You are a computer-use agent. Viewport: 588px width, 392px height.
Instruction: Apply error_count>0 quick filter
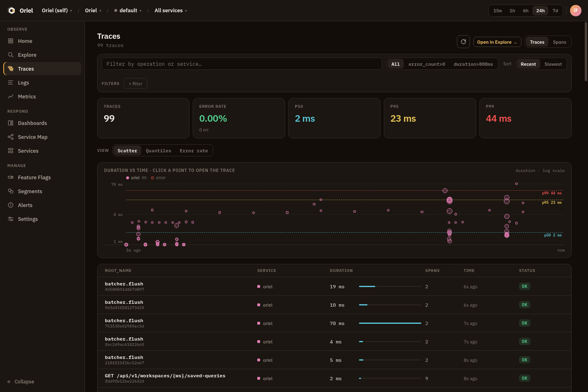(x=427, y=64)
